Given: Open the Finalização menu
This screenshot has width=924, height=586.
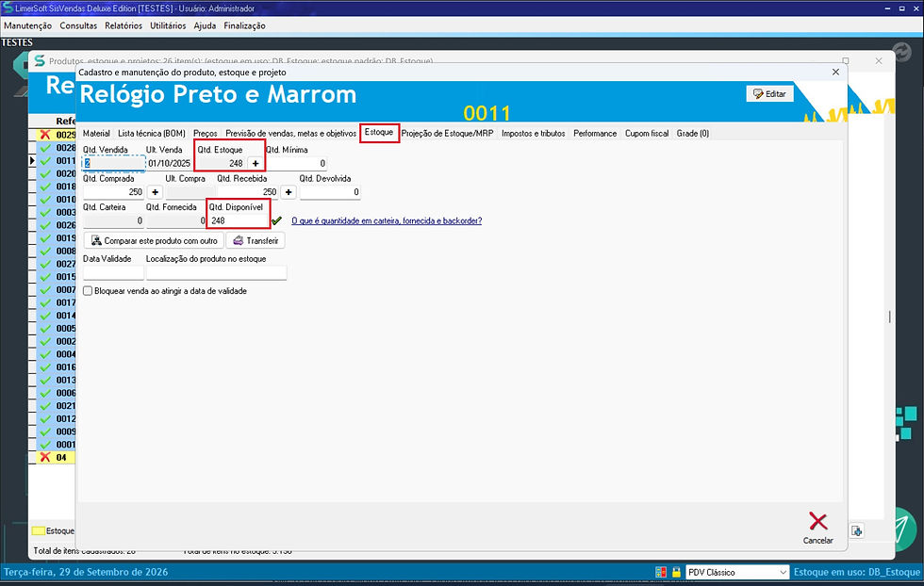Looking at the screenshot, I should 244,26.
